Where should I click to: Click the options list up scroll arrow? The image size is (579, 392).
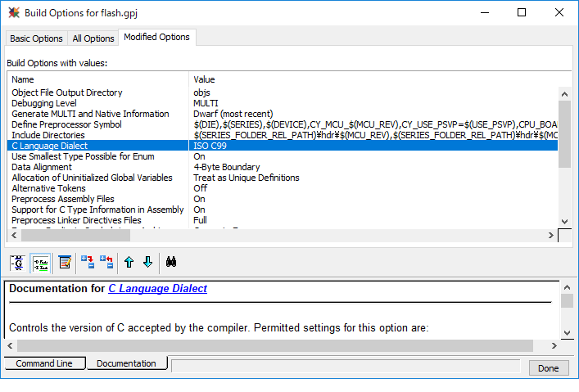(x=564, y=94)
